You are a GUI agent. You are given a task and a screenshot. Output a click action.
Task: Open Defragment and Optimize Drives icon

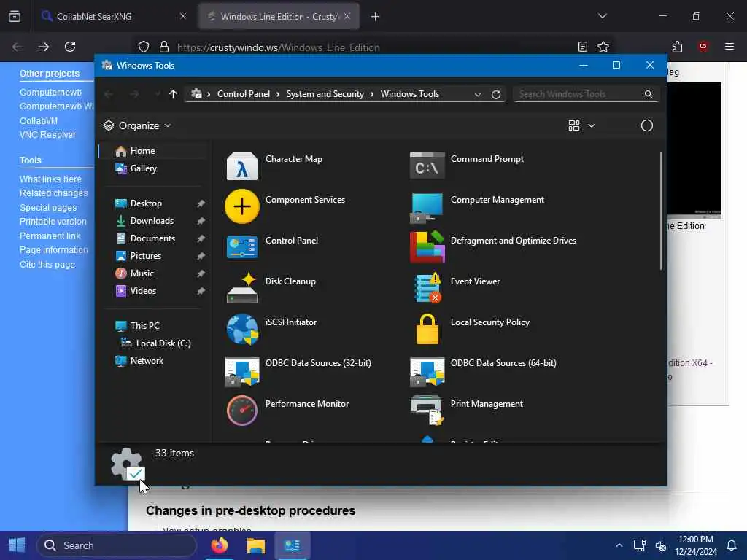427,247
